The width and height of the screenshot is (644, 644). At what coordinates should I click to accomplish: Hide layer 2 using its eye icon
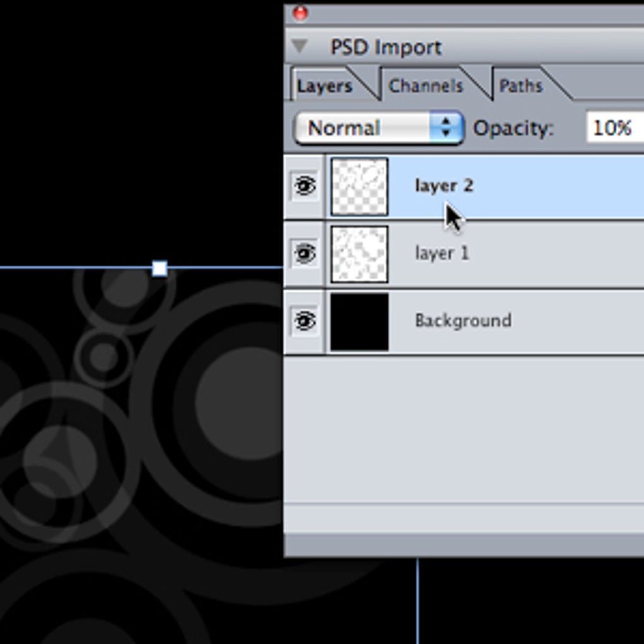pos(305,186)
